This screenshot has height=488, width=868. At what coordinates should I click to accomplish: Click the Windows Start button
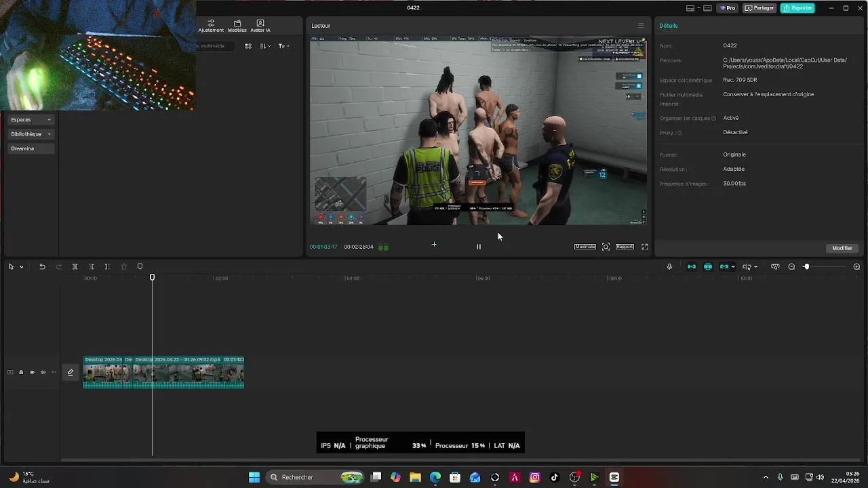(254, 477)
